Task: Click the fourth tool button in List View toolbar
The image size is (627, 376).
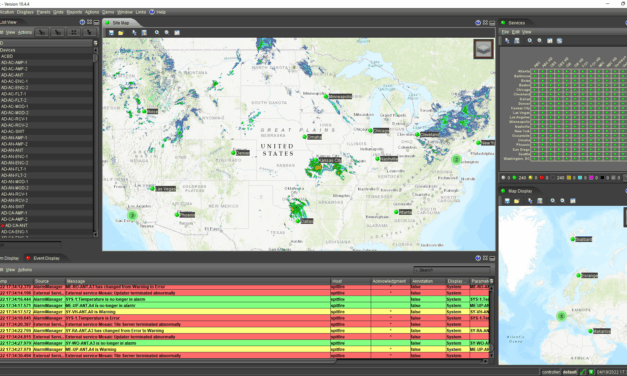Action: (x=89, y=32)
